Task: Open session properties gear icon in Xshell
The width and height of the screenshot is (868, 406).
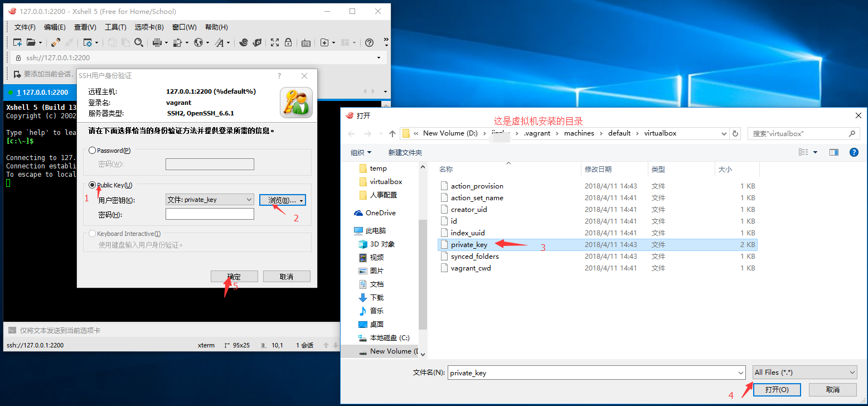Action: click(x=88, y=42)
